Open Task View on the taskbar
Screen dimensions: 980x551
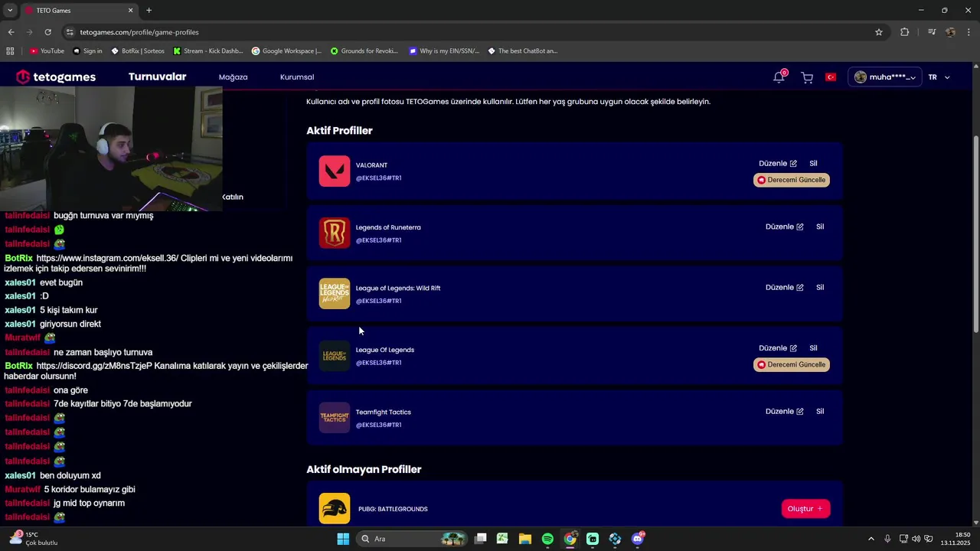point(480,539)
